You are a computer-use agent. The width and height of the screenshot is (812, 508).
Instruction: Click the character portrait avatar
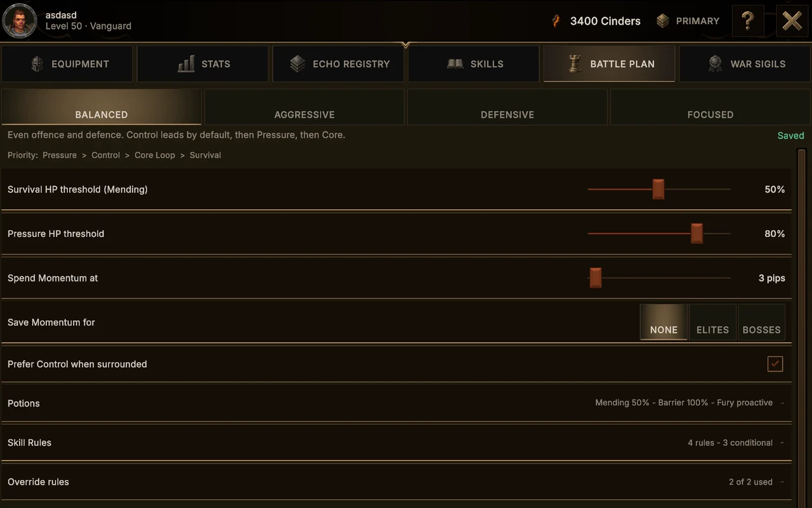(20, 21)
